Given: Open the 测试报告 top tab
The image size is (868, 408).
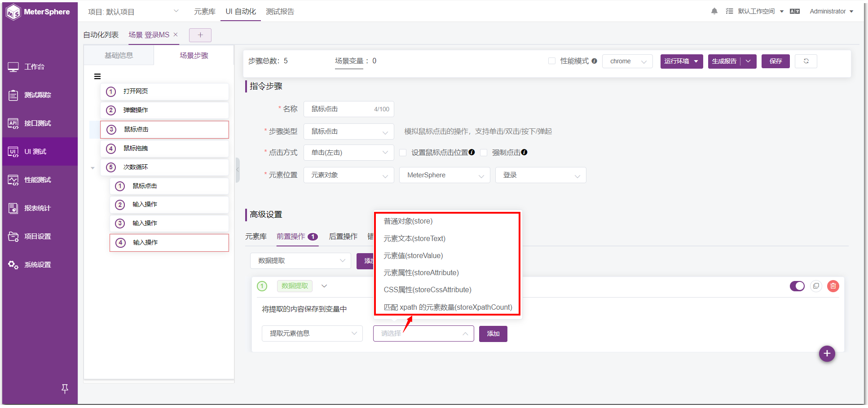Looking at the screenshot, I should [x=280, y=12].
